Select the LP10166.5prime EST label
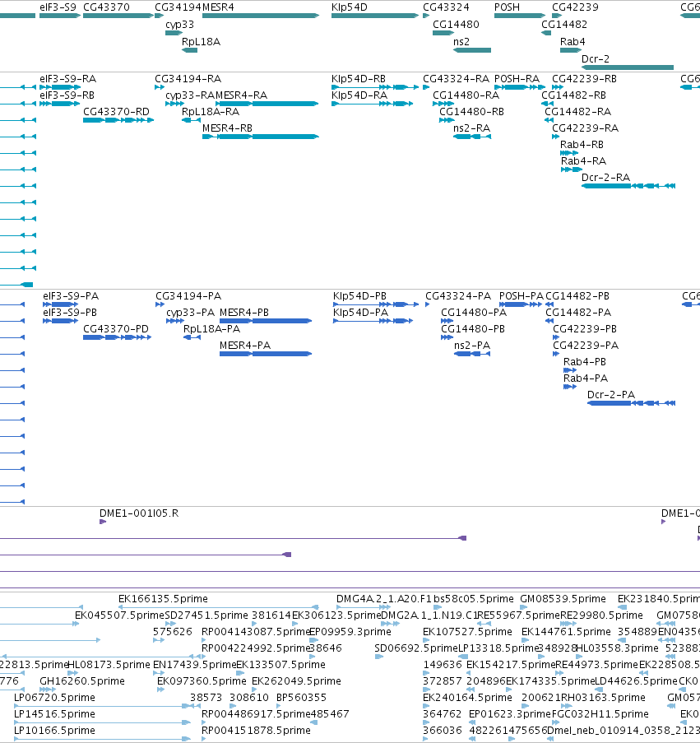 click(54, 731)
